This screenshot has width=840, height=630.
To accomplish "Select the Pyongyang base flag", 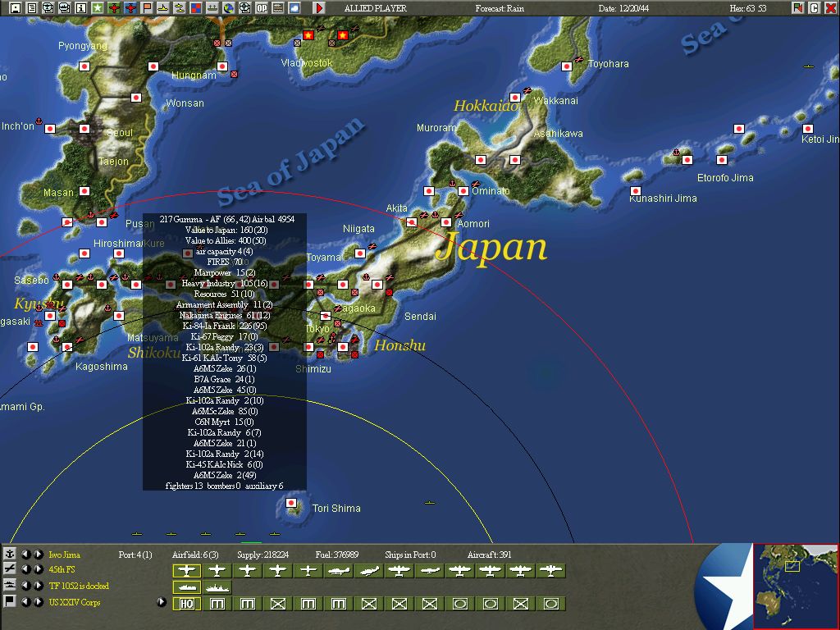I will (84, 66).
